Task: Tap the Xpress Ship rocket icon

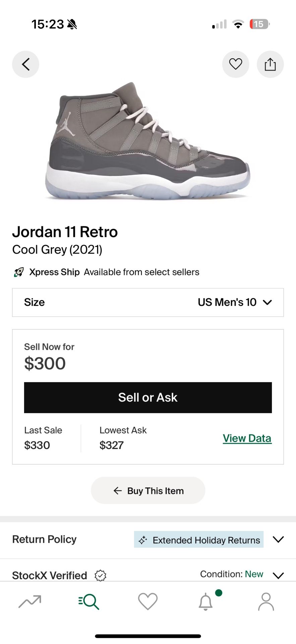Action: tap(18, 272)
